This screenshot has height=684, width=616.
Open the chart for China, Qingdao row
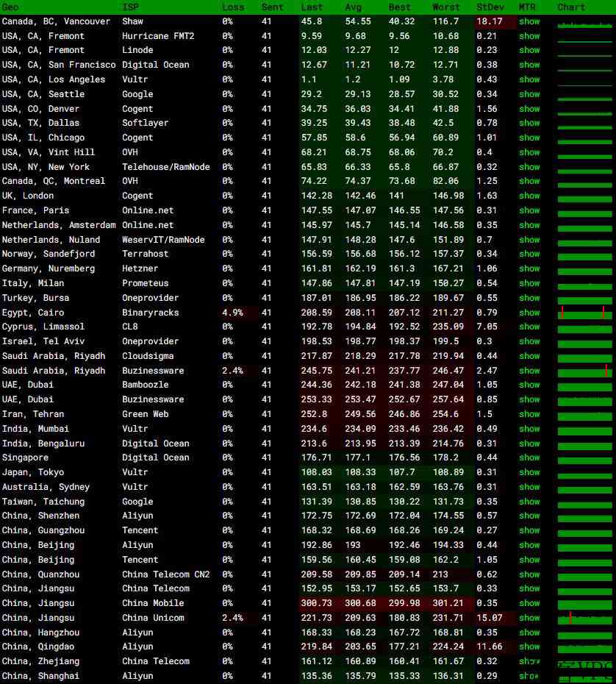584,648
